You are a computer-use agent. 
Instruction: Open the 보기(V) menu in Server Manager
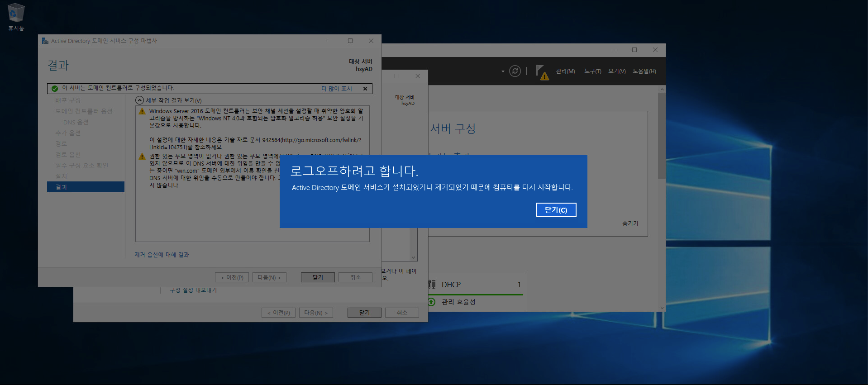click(x=617, y=71)
